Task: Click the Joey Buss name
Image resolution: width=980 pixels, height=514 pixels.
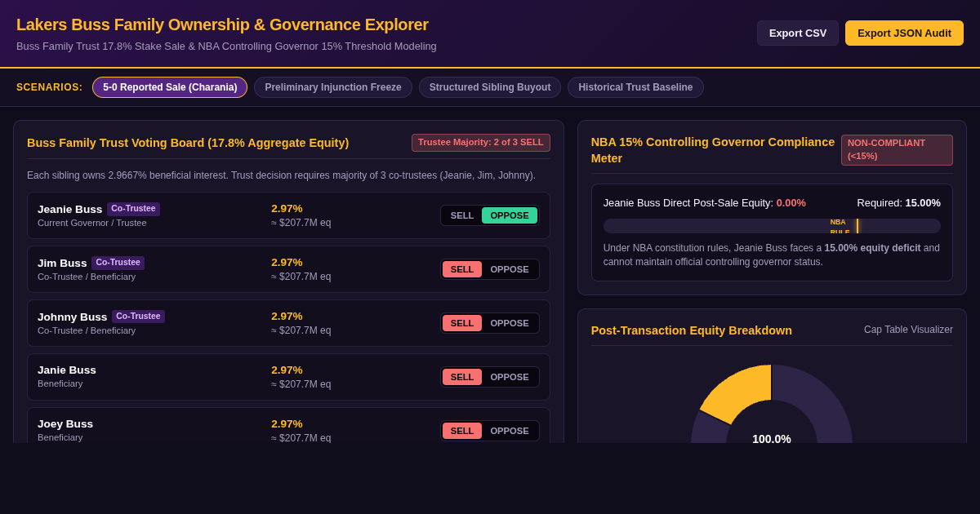Action: coord(65,424)
